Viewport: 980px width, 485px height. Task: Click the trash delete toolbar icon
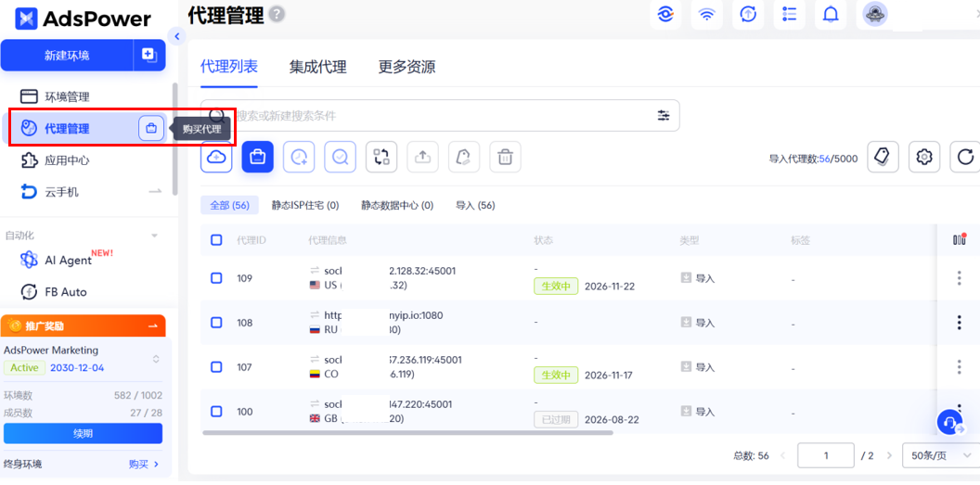(505, 157)
